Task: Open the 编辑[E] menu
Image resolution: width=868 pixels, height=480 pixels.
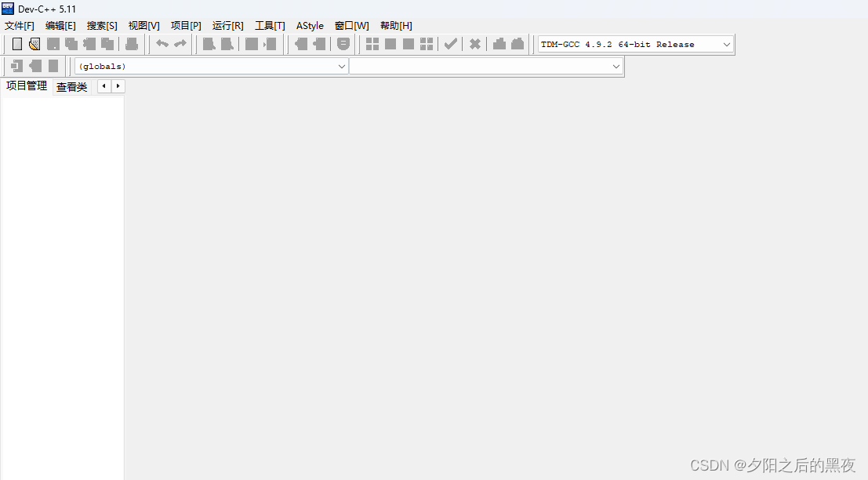Action: pyautogui.click(x=60, y=25)
